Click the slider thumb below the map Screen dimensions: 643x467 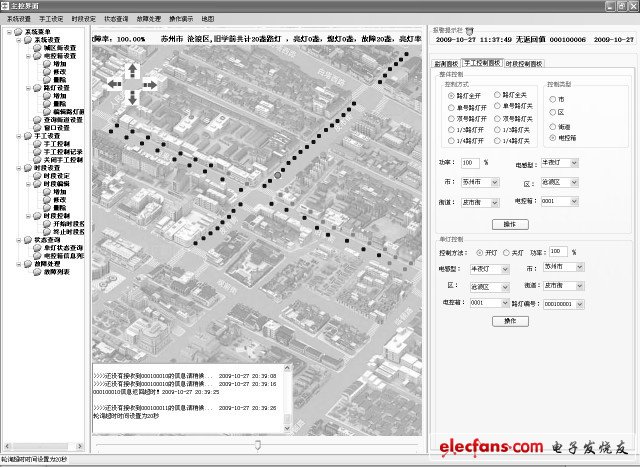click(x=259, y=443)
